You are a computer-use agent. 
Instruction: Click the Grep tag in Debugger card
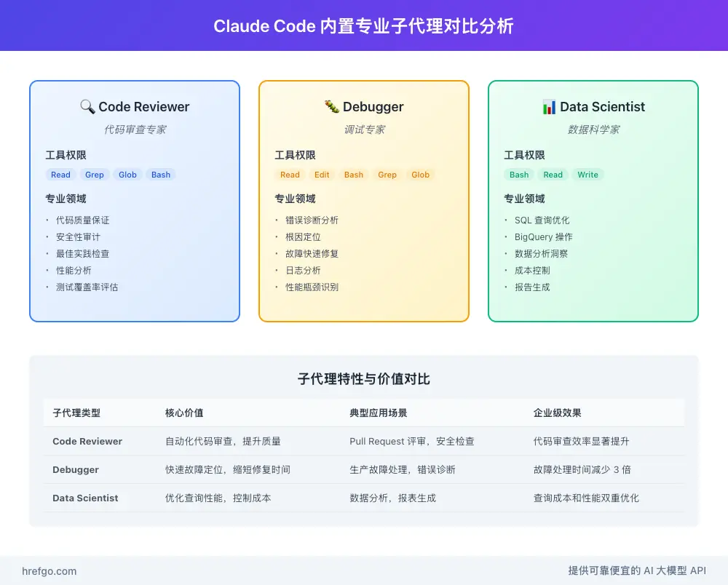click(387, 175)
